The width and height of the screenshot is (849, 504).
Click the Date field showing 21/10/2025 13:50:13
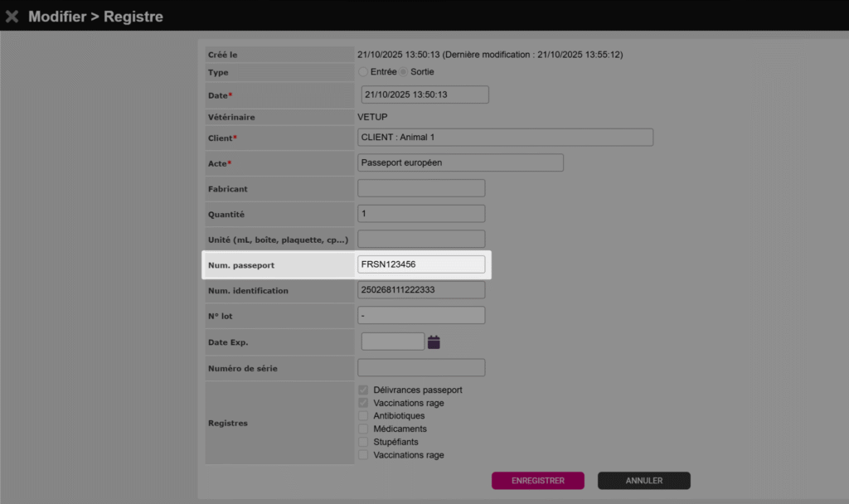coord(424,94)
